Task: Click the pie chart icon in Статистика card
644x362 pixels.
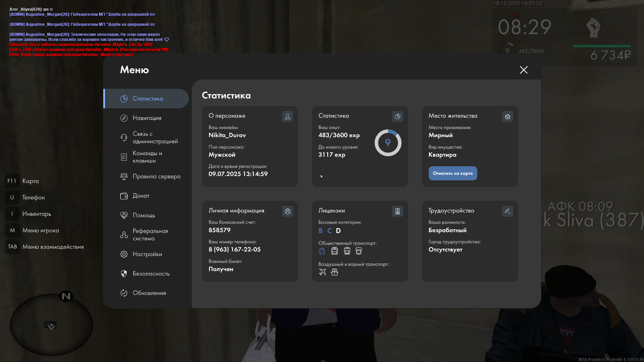Action: (397, 116)
